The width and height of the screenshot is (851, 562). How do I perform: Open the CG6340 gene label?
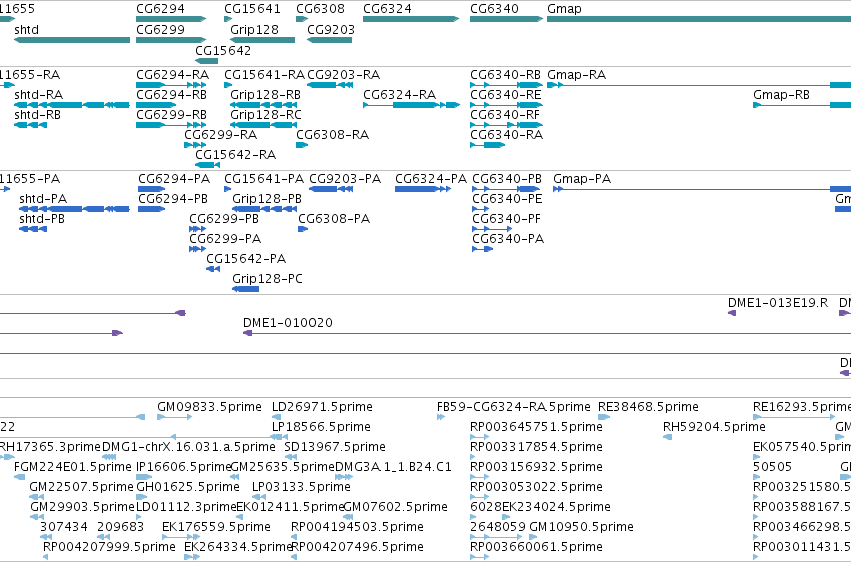pos(494,9)
